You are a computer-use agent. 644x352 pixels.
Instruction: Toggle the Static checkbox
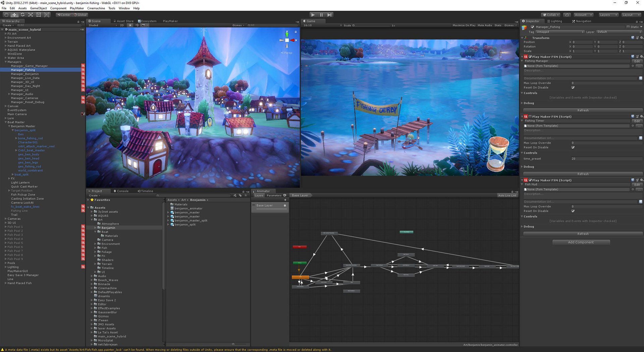(x=628, y=27)
